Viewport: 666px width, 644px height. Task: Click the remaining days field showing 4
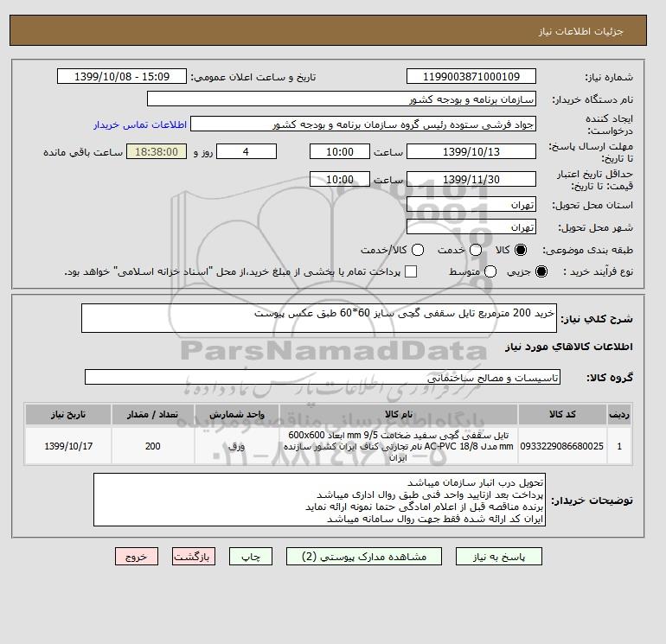(x=247, y=151)
